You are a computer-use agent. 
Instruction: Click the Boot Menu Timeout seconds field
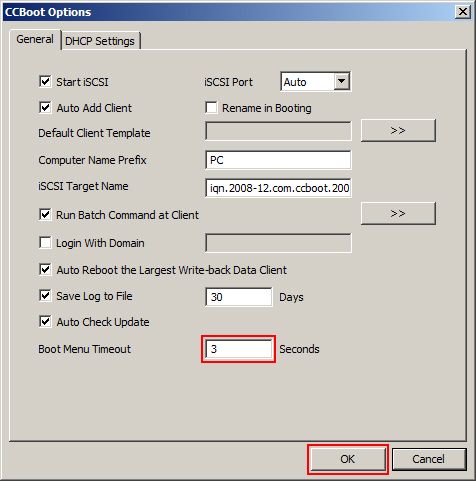tap(239, 349)
